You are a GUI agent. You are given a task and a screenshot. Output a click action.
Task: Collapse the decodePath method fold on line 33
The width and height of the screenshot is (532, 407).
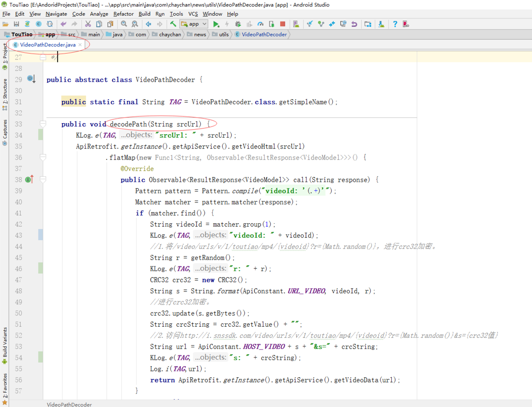coord(43,124)
